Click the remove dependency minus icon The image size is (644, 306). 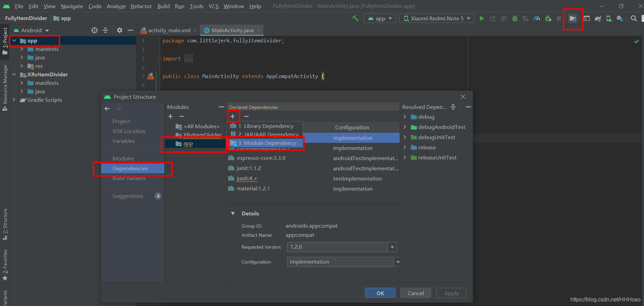(246, 116)
